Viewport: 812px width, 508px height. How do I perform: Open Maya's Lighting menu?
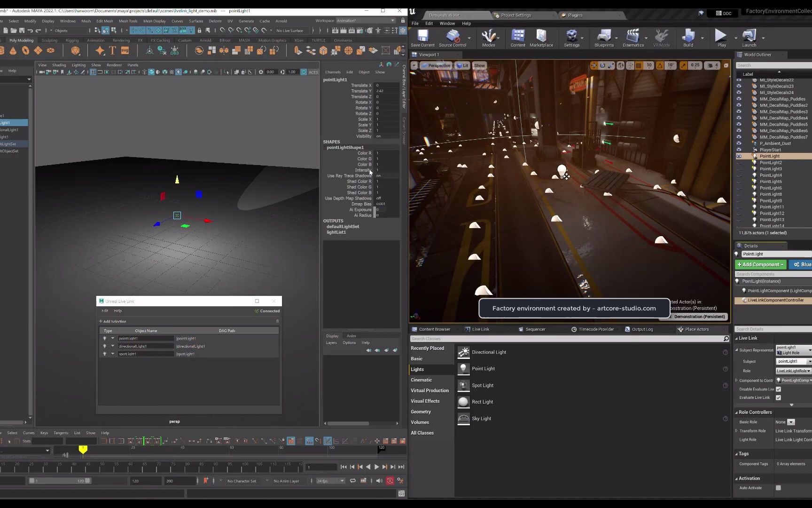pos(78,65)
